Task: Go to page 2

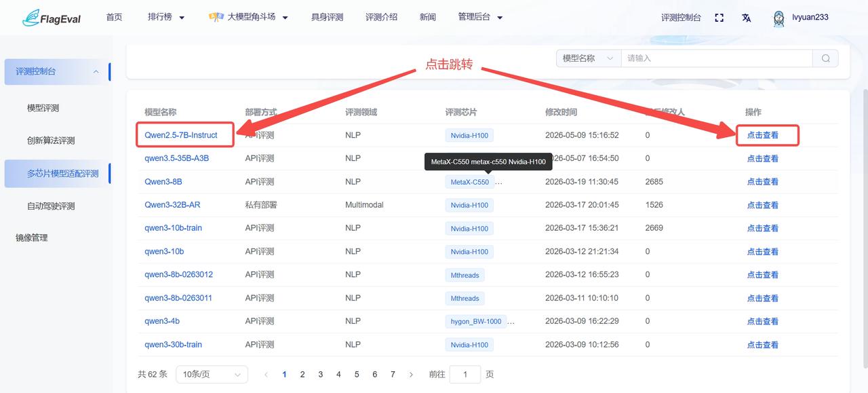Action: 302,374
